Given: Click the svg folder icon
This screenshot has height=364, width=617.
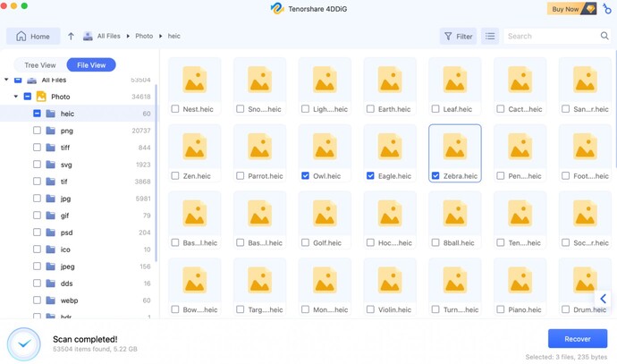Looking at the screenshot, I should tap(50, 165).
